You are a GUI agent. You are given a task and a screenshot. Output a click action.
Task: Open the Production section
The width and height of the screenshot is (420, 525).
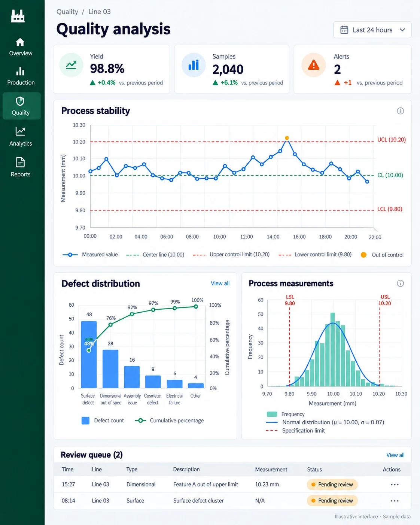(x=21, y=76)
